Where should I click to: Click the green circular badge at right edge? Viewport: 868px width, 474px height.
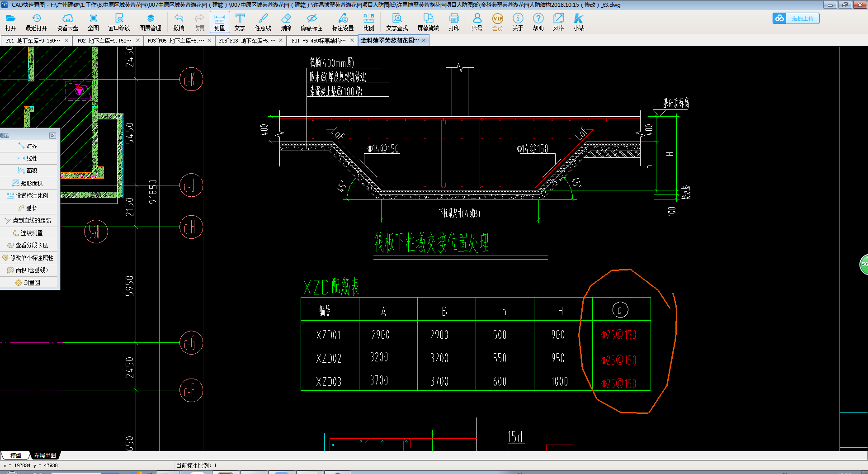tap(863, 265)
